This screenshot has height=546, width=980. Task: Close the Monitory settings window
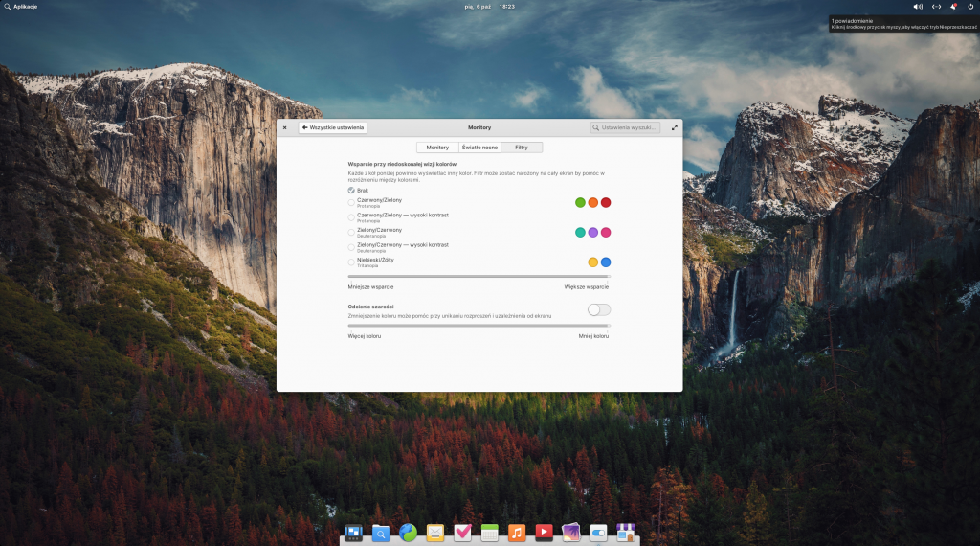284,127
